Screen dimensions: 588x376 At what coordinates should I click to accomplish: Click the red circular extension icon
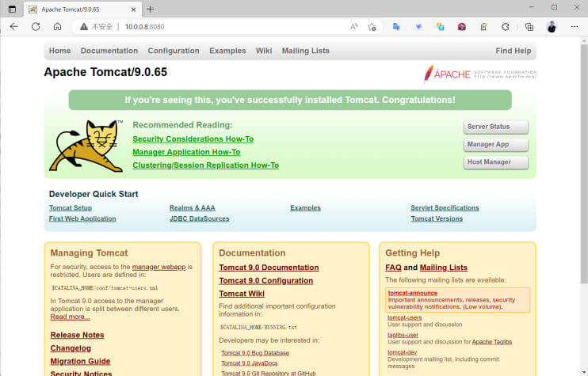click(462, 27)
